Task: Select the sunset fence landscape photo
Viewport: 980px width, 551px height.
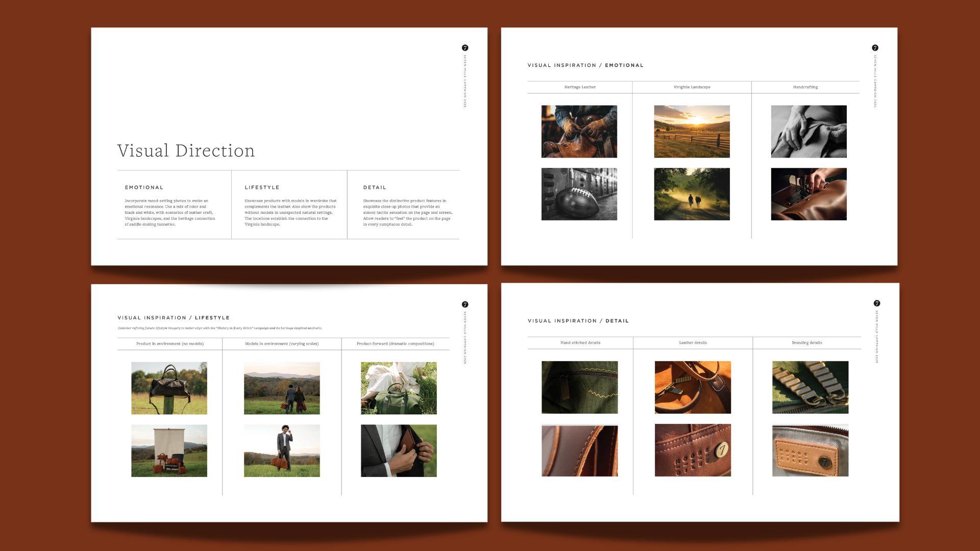Action: tap(692, 132)
